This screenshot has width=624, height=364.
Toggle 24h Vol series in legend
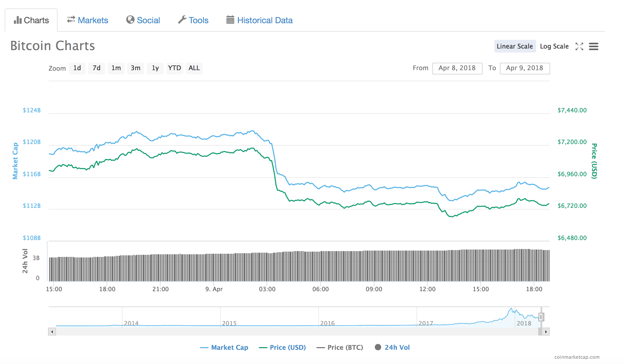point(396,347)
